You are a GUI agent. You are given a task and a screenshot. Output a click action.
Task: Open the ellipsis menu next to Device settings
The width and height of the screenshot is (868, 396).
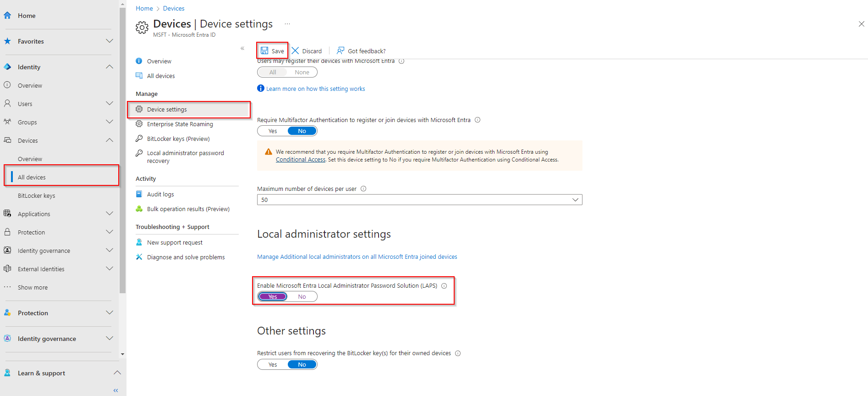[287, 23]
